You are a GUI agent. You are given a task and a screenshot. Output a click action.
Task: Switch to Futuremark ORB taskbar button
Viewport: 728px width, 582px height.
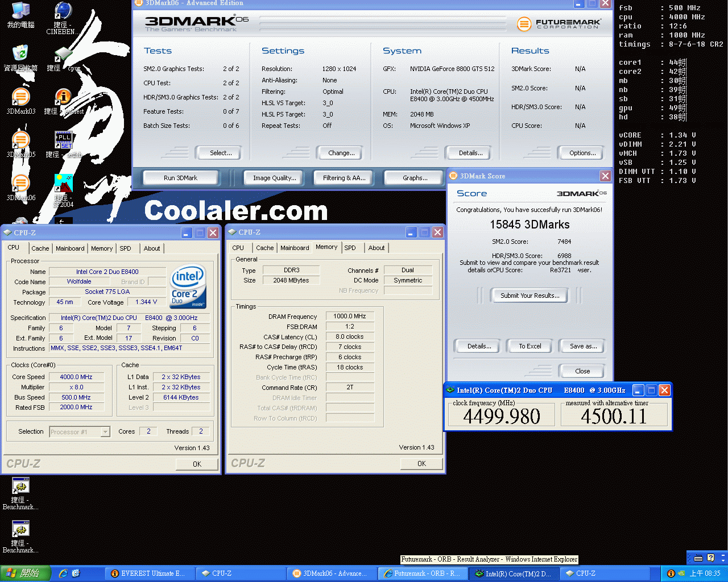422,573
